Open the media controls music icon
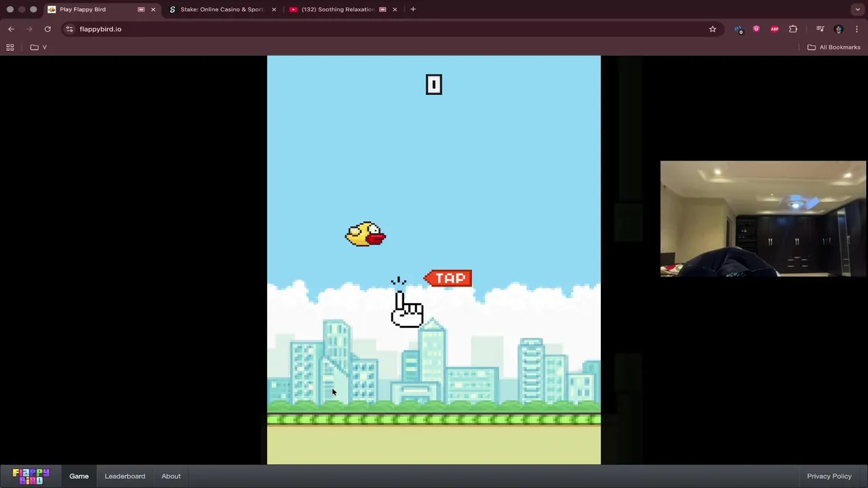 click(x=820, y=29)
